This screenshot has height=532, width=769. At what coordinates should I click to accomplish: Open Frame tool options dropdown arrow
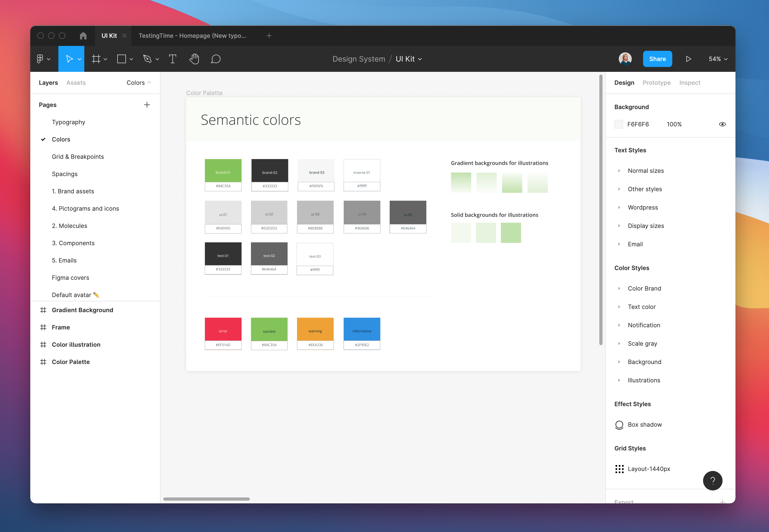pyautogui.click(x=105, y=59)
